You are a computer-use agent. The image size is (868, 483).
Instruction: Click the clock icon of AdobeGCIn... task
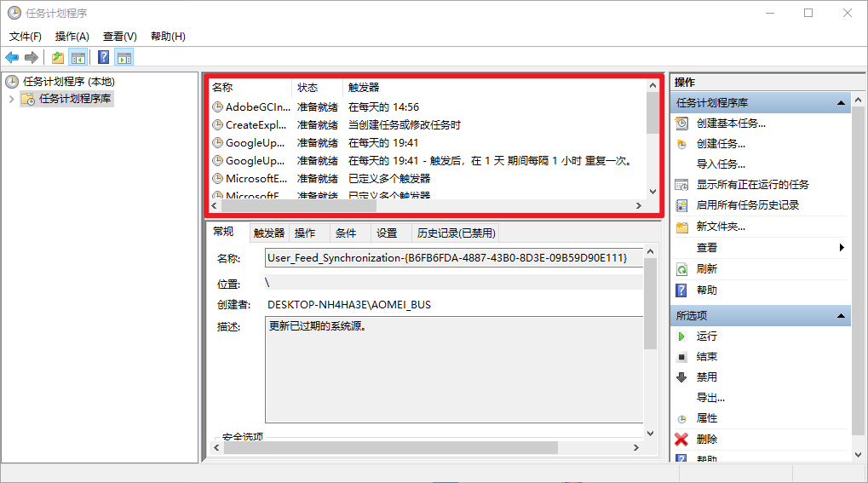point(218,106)
